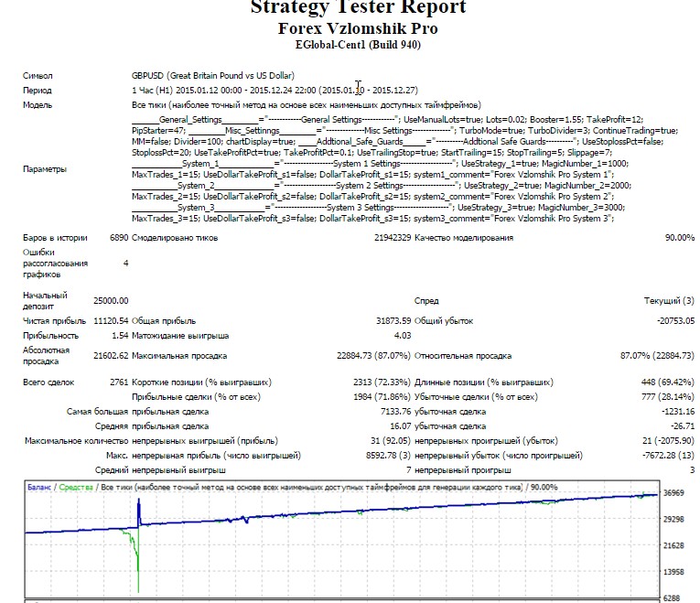
Task: Select consecutive losses value '21 (-2075.90)'
Action: coord(669,441)
